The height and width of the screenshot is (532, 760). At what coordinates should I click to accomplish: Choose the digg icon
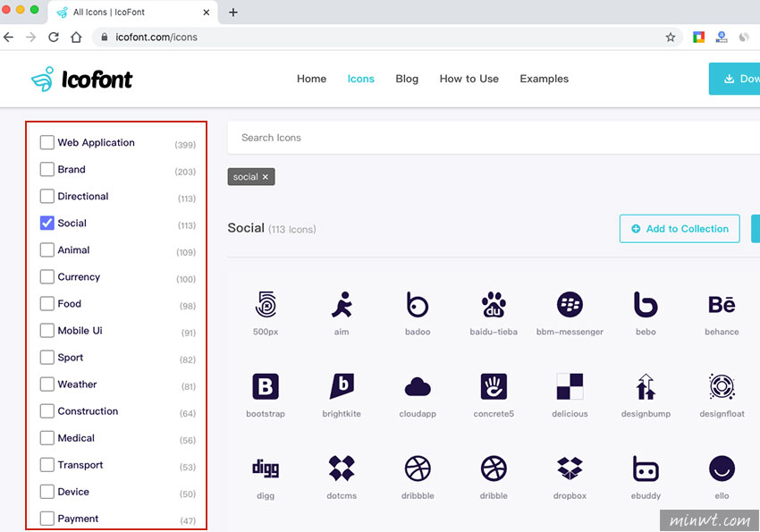coord(266,469)
